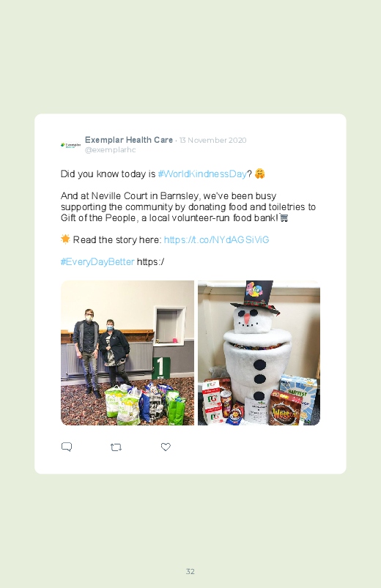Click the Exemplar Health Care profile logo

(70, 145)
